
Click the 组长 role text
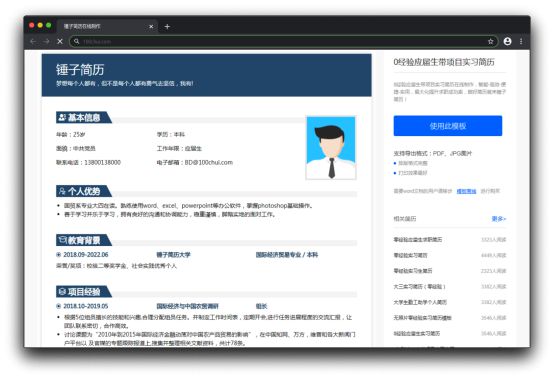tap(261, 306)
